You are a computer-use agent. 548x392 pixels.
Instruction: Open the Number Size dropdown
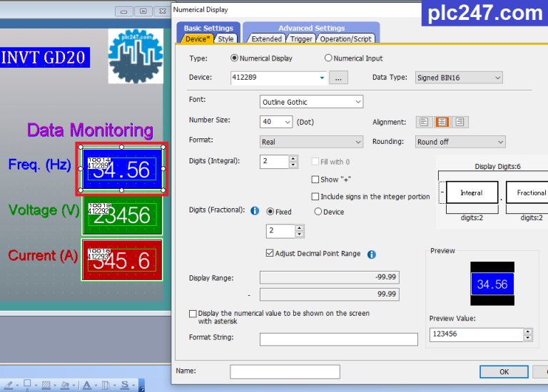(288, 122)
